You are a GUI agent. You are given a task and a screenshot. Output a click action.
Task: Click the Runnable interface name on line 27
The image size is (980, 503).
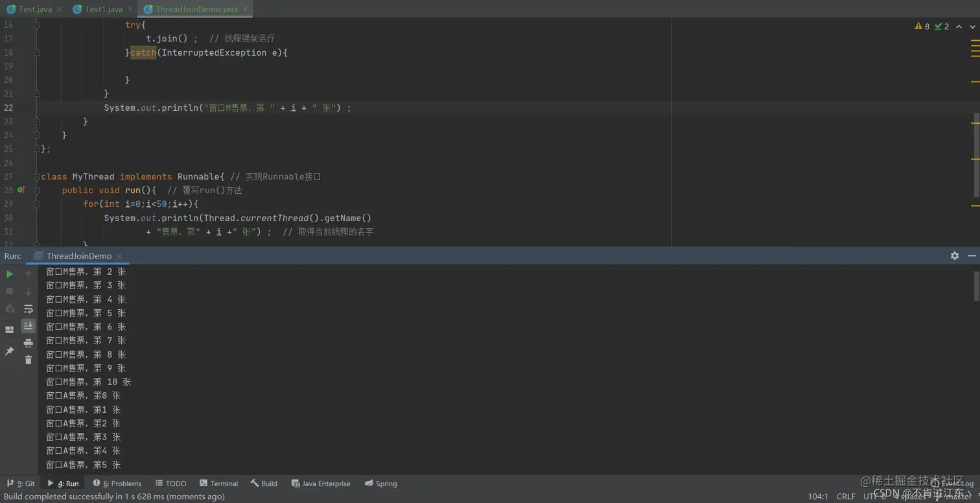tap(198, 176)
